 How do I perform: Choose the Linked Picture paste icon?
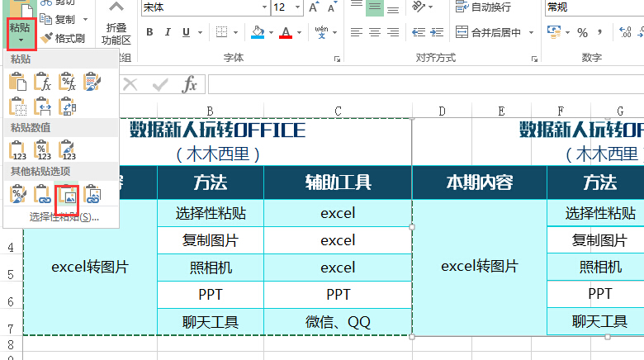[92, 194]
